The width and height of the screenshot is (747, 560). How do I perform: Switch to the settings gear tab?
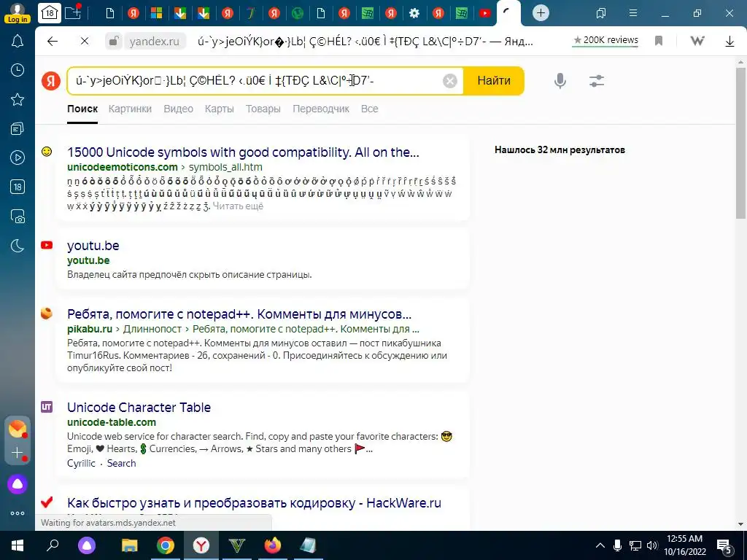(x=414, y=13)
